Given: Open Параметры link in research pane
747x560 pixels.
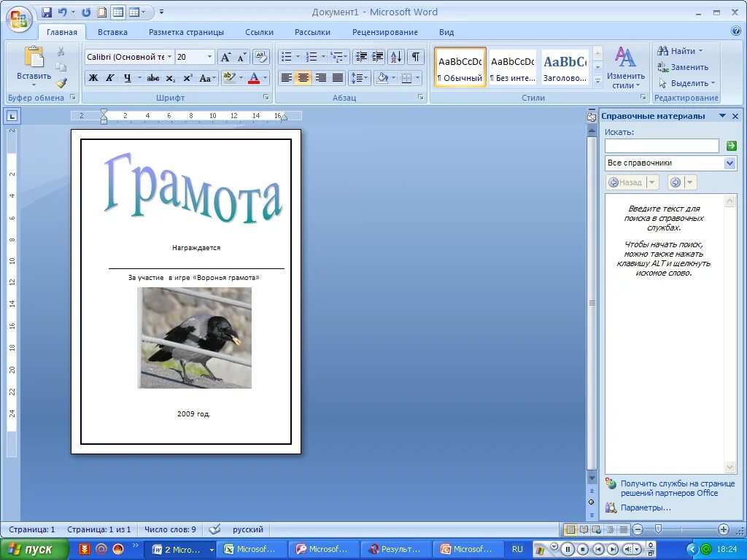Looking at the screenshot, I should click(x=646, y=507).
